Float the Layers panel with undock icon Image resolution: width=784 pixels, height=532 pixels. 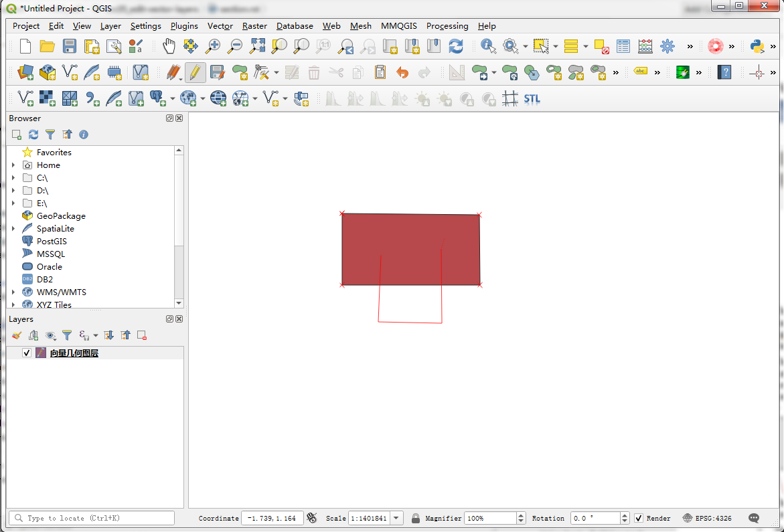pos(169,319)
